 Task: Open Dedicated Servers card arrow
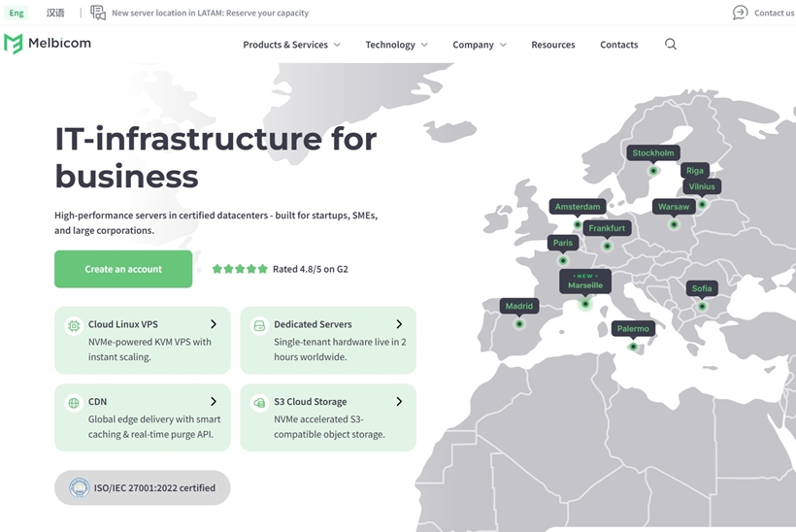click(399, 324)
